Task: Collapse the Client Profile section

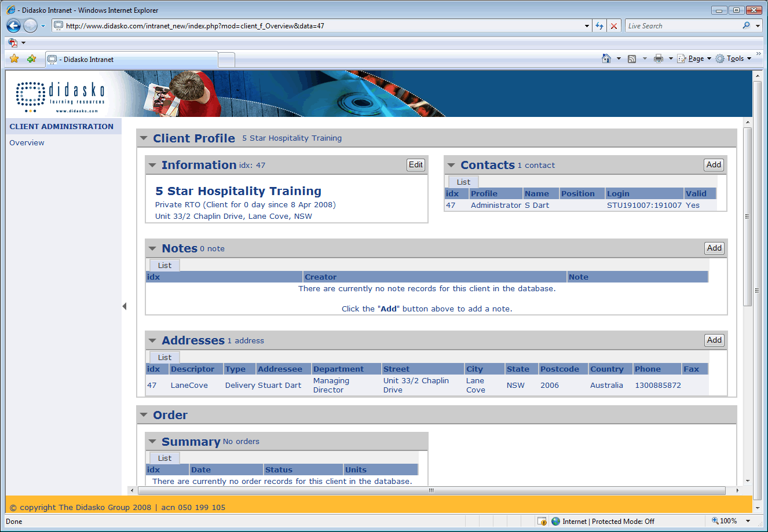Action: pos(144,138)
